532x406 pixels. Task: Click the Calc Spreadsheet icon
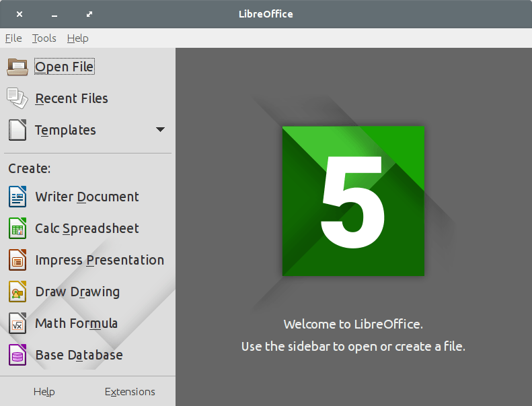click(17, 228)
